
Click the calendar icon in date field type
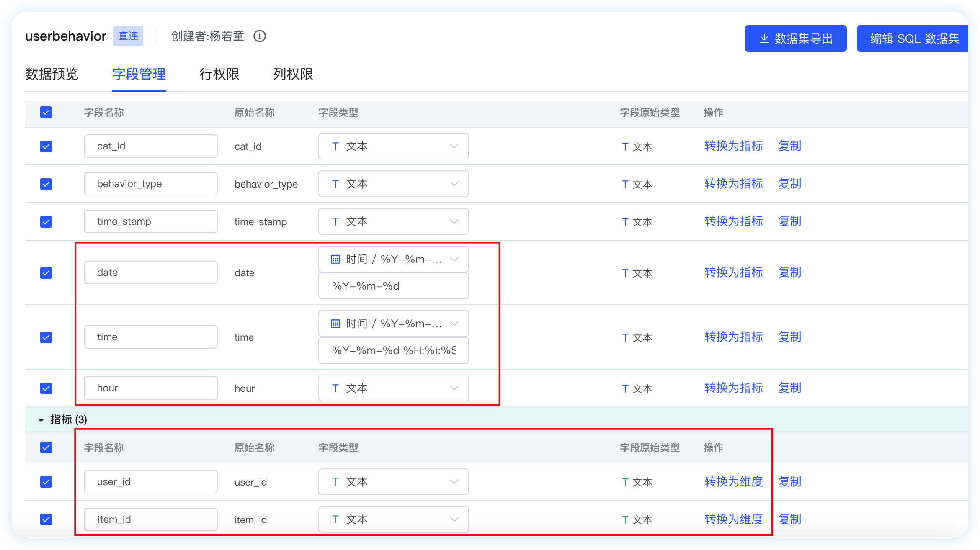pyautogui.click(x=335, y=259)
